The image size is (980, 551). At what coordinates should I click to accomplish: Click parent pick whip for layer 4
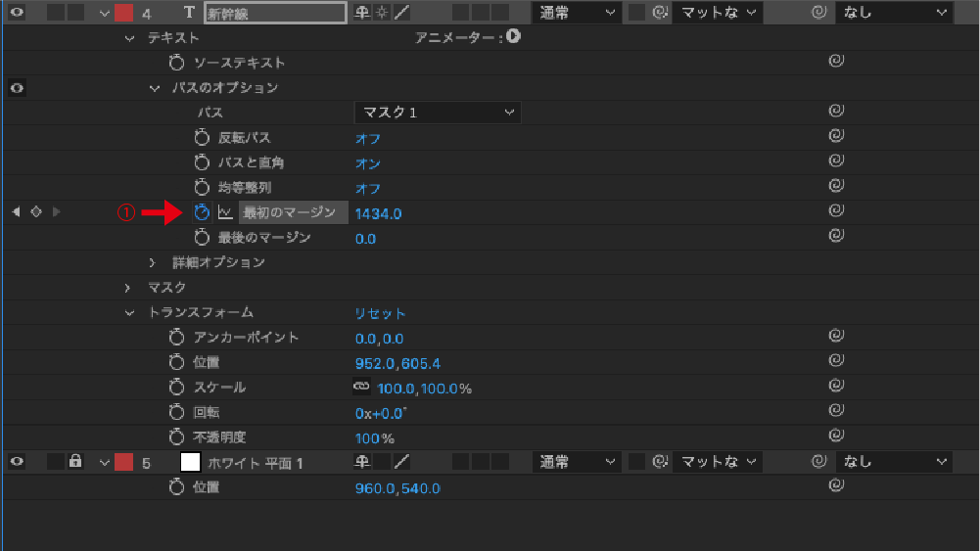(818, 12)
